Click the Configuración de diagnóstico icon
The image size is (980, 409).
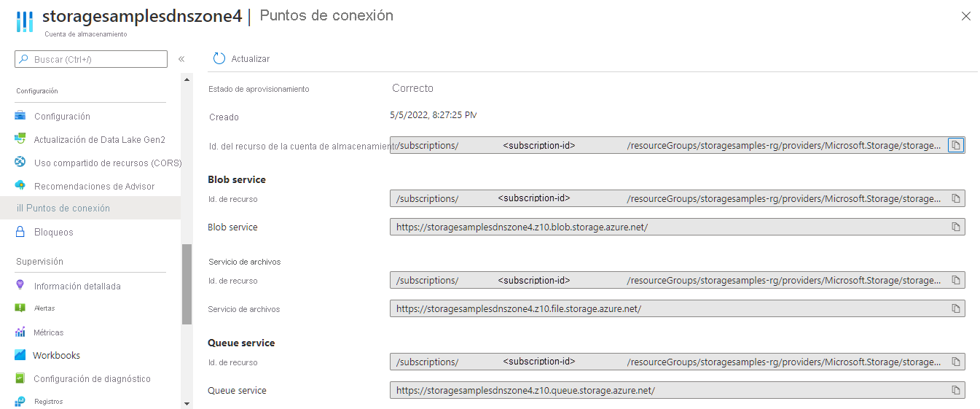click(x=20, y=378)
